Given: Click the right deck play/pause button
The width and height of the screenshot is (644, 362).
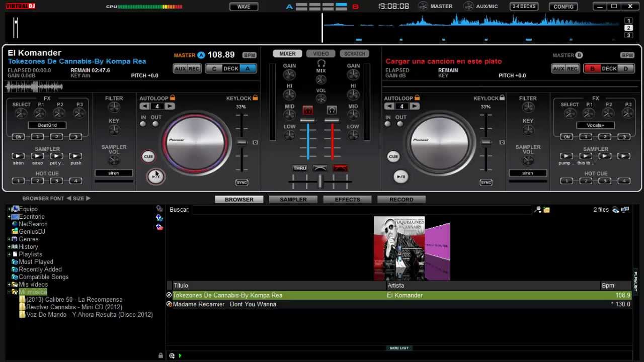Looking at the screenshot, I should point(401,176).
